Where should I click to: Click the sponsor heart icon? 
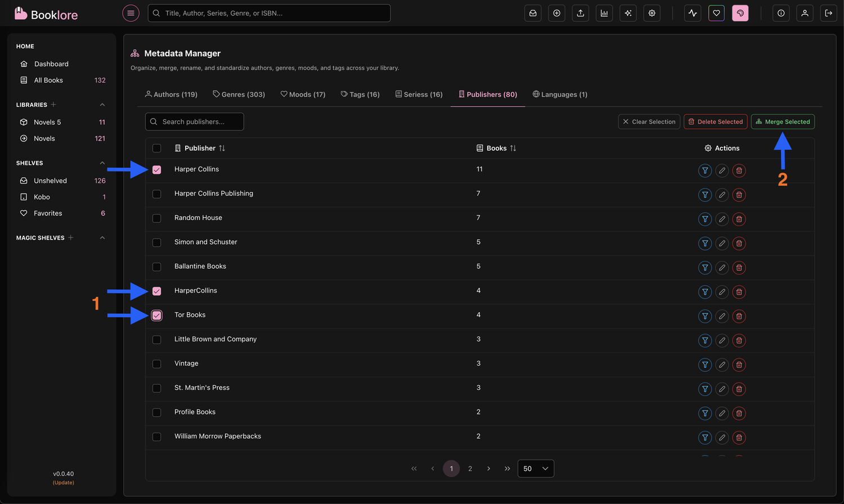(x=716, y=13)
